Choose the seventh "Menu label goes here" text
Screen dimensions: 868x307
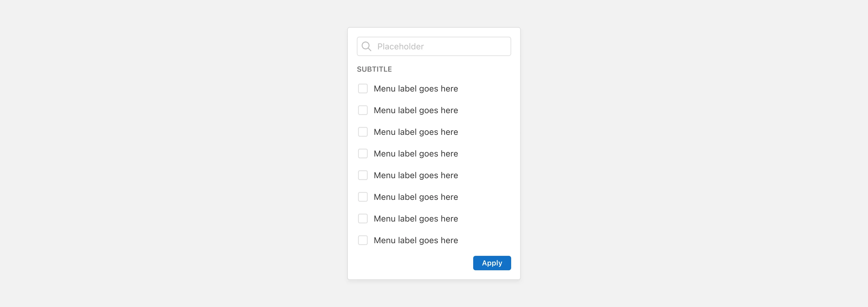pos(416,219)
